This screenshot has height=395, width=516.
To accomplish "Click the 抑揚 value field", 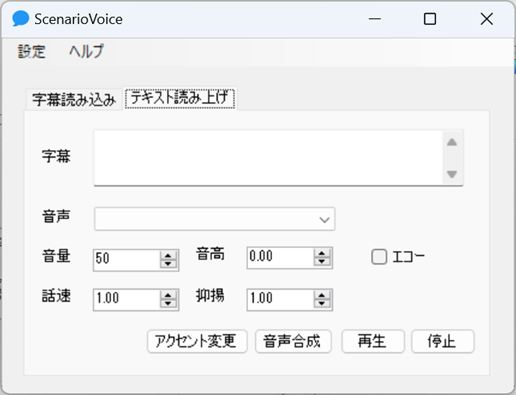I will click(280, 299).
